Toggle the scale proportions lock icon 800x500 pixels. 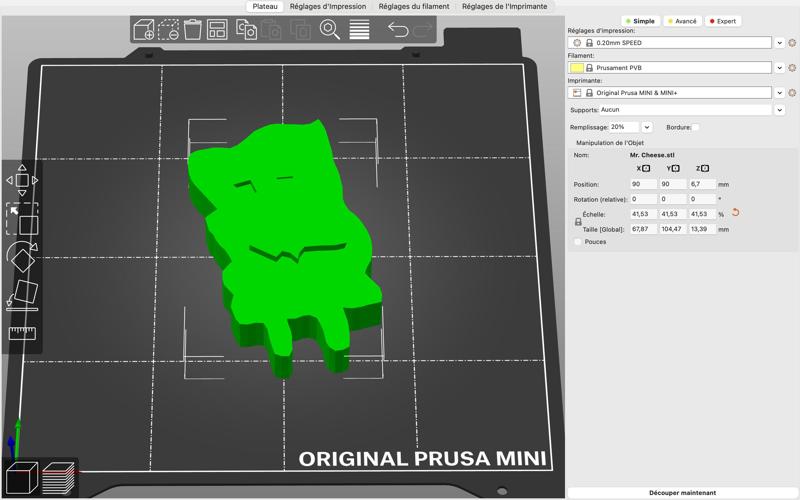[x=578, y=222]
